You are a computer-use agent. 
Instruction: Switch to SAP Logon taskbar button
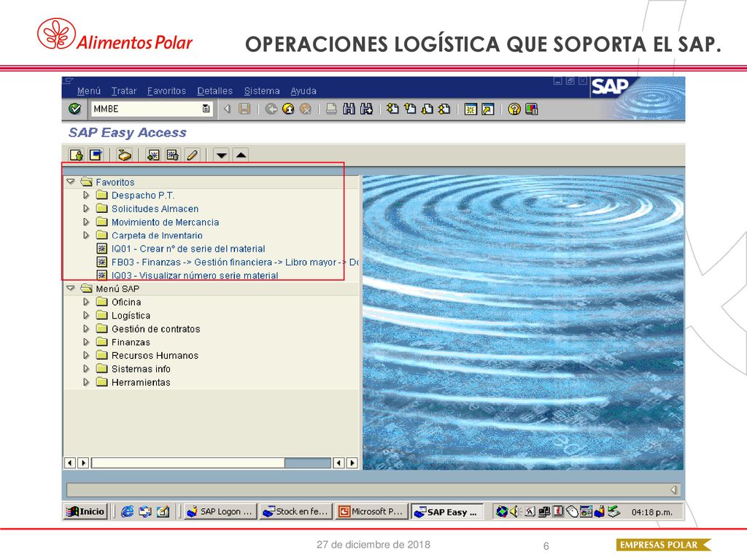pos(220,511)
